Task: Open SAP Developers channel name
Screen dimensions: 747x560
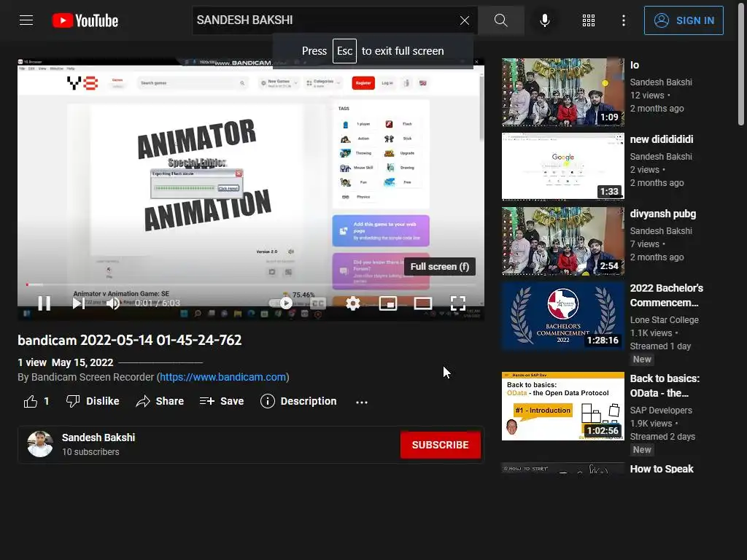Action: coord(661,411)
